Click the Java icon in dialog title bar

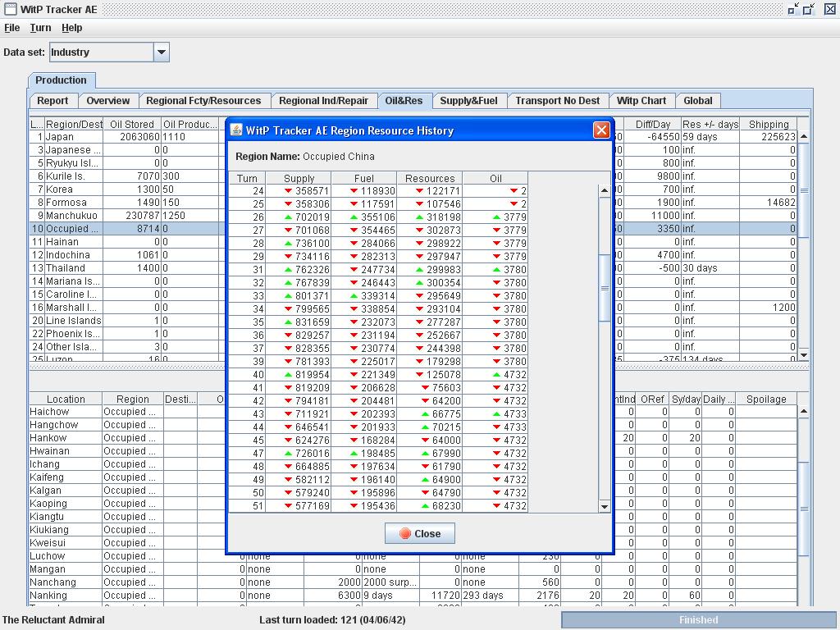pos(236,130)
